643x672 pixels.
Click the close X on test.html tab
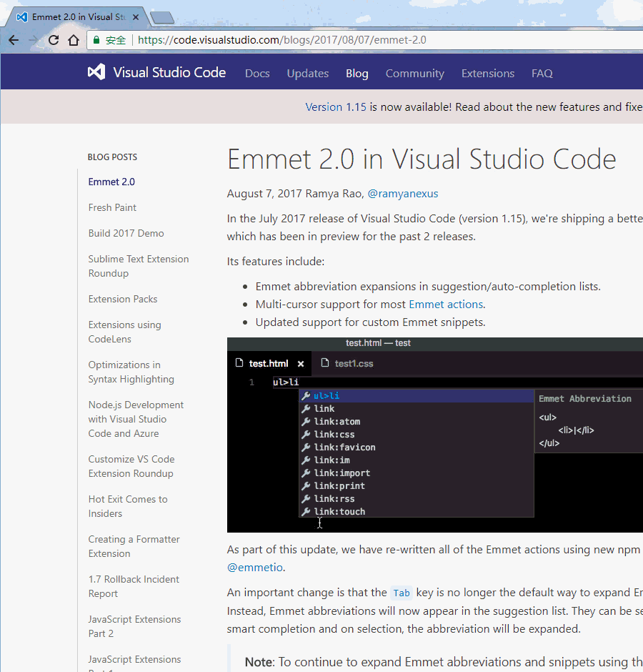pyautogui.click(x=301, y=364)
